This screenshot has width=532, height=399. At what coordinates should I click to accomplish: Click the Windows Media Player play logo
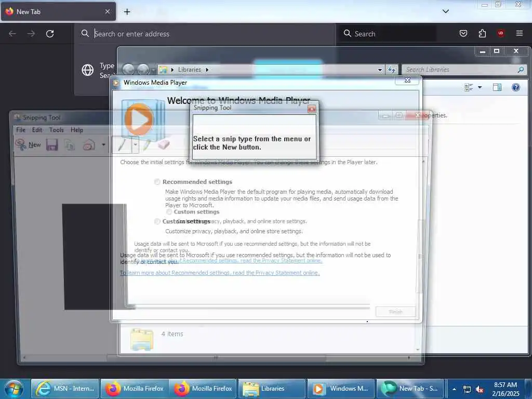[139, 119]
